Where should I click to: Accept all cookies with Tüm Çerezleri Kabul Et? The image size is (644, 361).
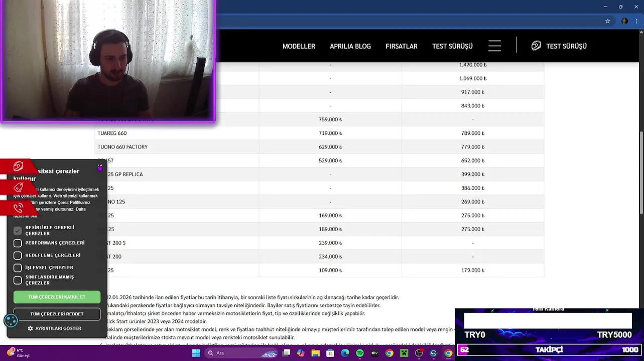click(x=57, y=297)
